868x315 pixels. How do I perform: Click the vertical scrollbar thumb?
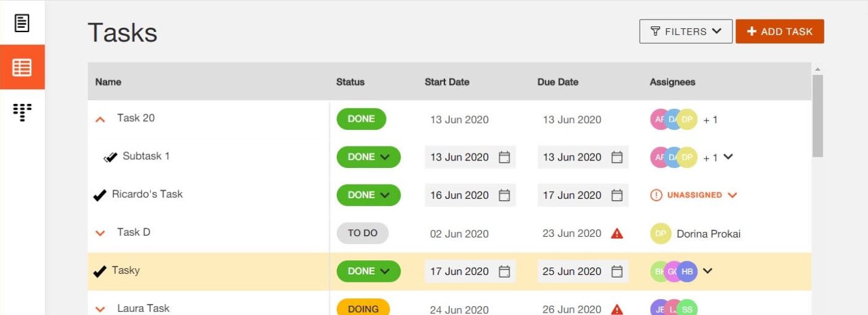click(x=818, y=116)
